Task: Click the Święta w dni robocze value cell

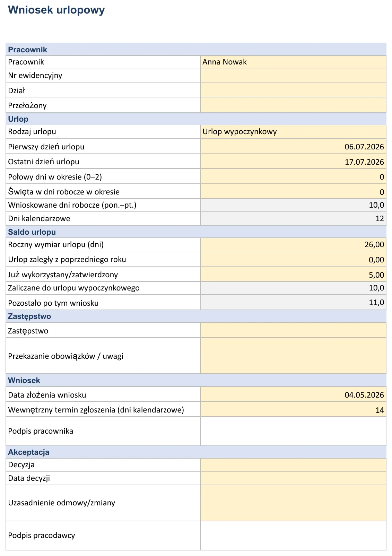Action: pyautogui.click(x=293, y=191)
